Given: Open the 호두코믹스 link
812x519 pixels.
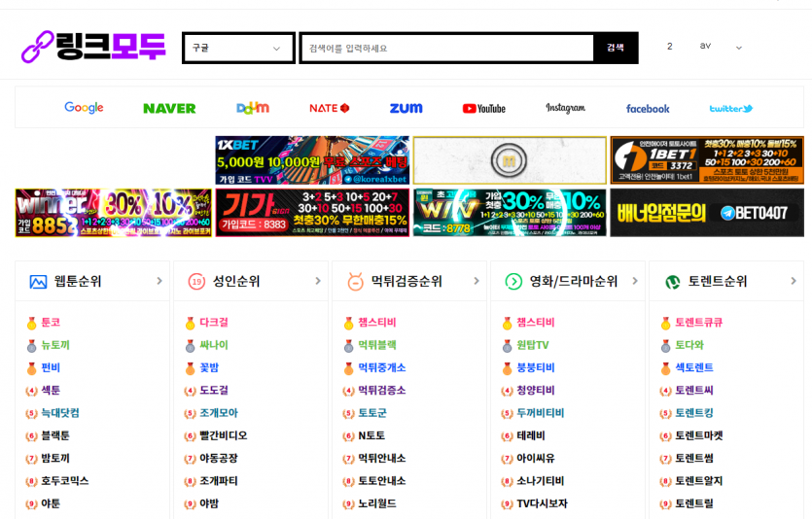Looking at the screenshot, I should 65,481.
